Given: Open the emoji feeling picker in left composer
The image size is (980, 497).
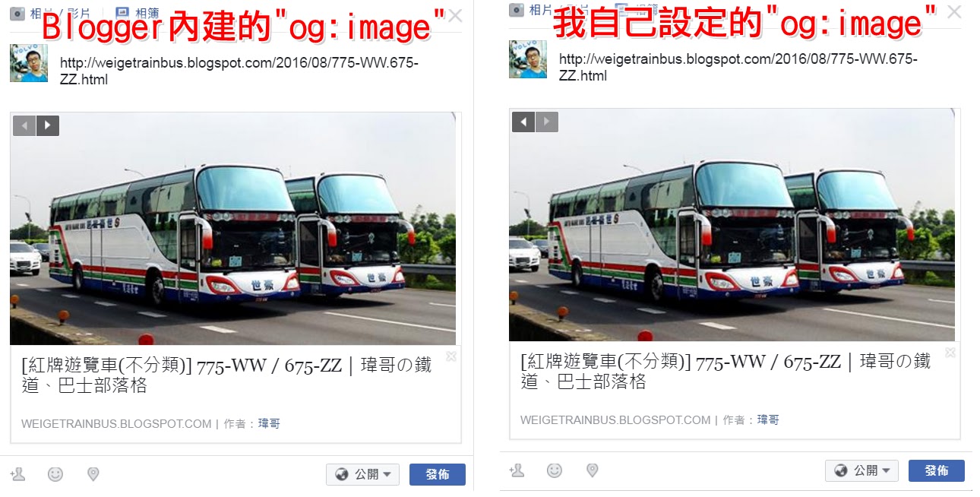Looking at the screenshot, I should [55, 474].
